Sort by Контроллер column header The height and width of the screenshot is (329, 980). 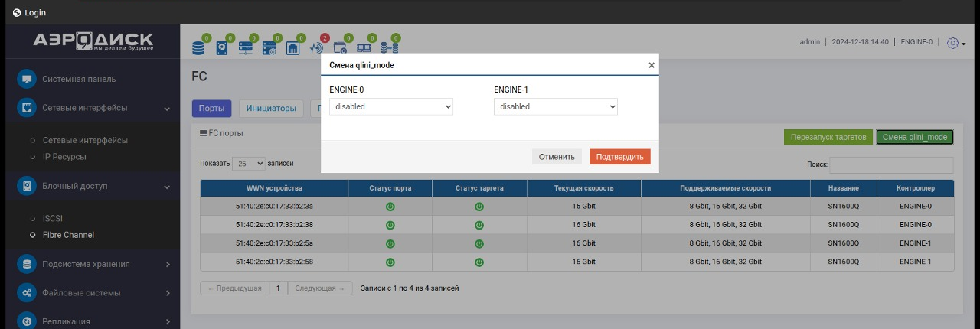(916, 188)
